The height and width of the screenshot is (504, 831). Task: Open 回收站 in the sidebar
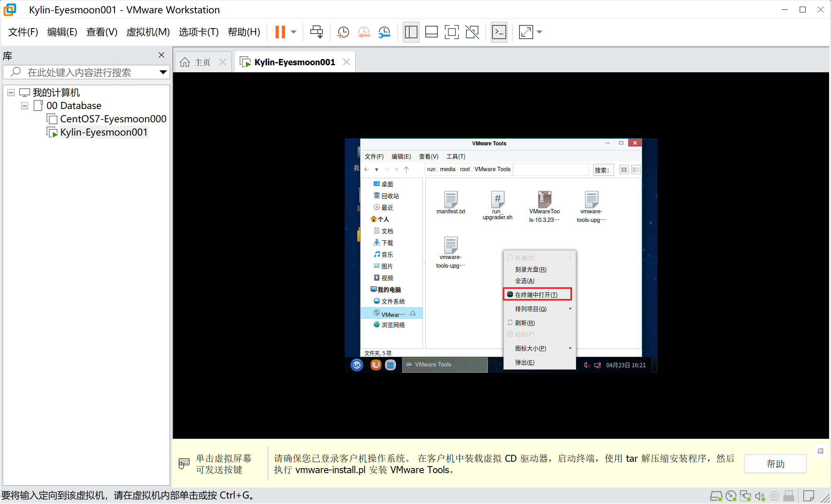point(386,196)
